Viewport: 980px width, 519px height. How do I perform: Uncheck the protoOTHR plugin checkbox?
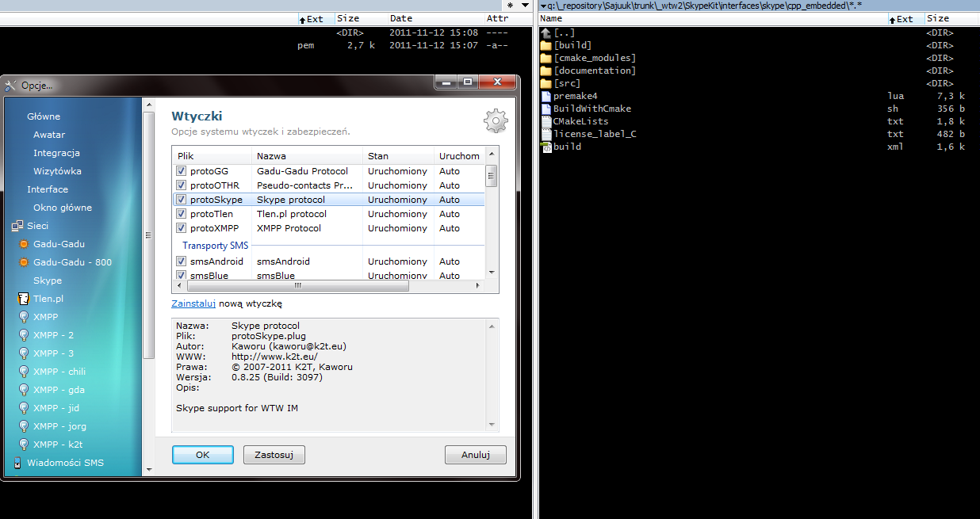[x=182, y=185]
